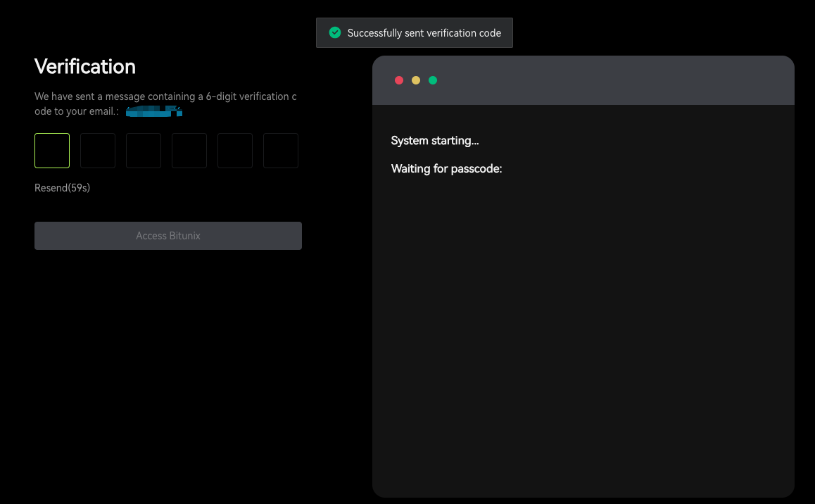Click the 'Waiting for passcode:' terminal line
Viewport: 815px width, 504px height.
[446, 169]
